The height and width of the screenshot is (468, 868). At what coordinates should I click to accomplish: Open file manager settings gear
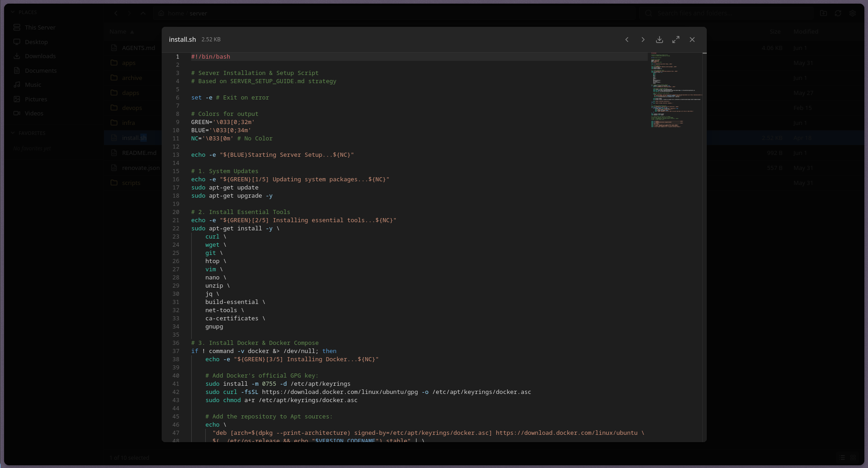[853, 13]
